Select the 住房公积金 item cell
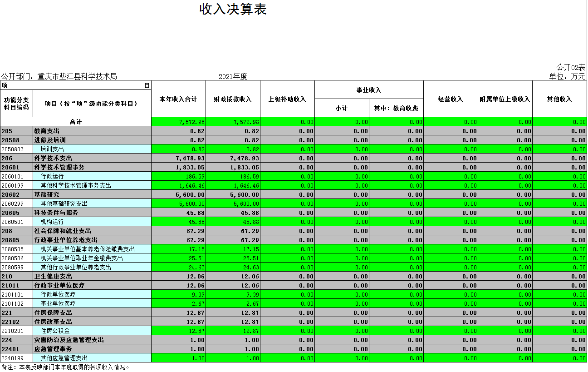 (x=55, y=331)
